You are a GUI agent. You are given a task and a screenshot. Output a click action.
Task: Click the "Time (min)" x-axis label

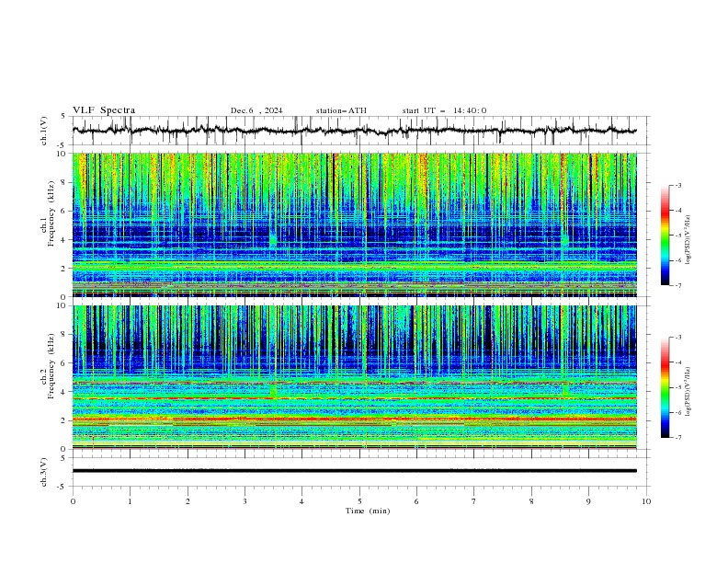[x=368, y=511]
